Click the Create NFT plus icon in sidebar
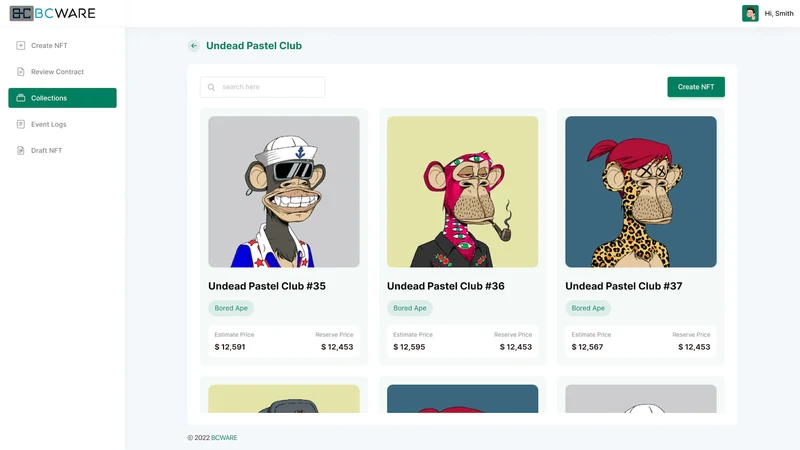The height and width of the screenshot is (450, 800). 20,45
